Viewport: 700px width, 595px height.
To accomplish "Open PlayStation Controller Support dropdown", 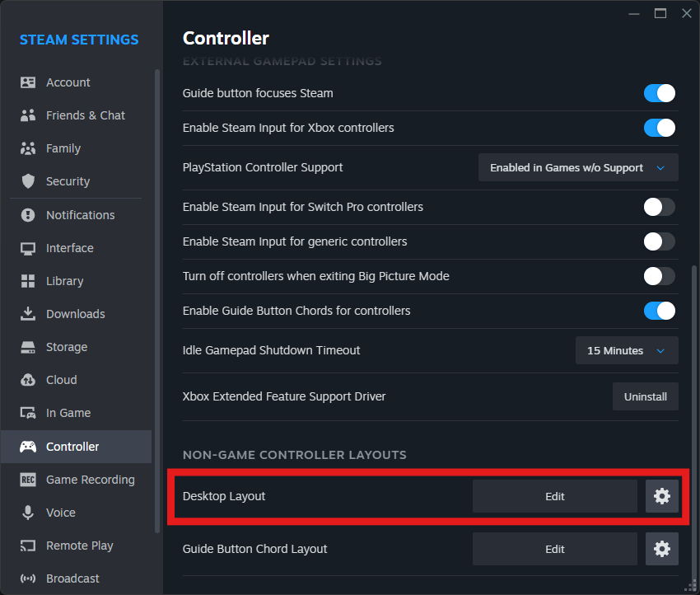I will 578,167.
